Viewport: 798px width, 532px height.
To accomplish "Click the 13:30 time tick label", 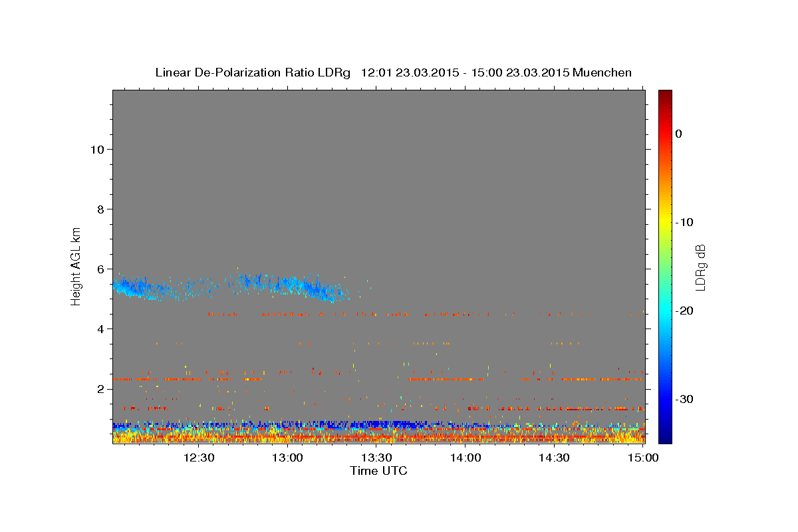I will point(377,458).
